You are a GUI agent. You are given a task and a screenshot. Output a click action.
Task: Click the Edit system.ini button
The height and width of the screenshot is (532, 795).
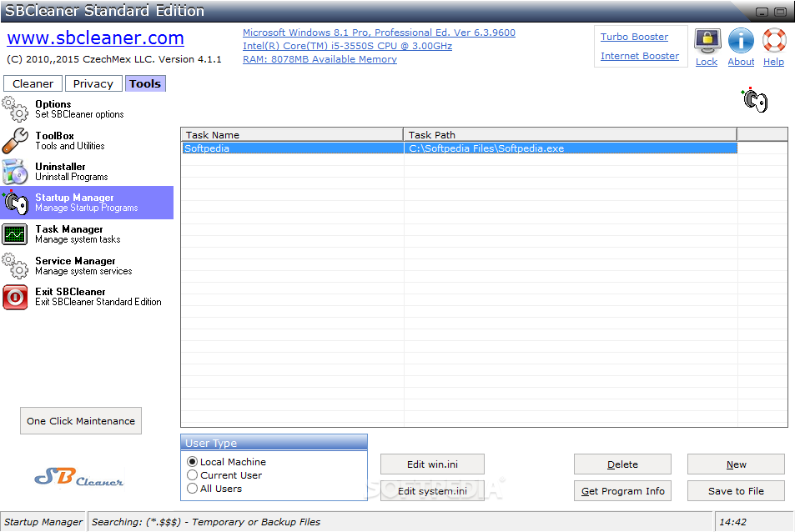pyautogui.click(x=432, y=491)
